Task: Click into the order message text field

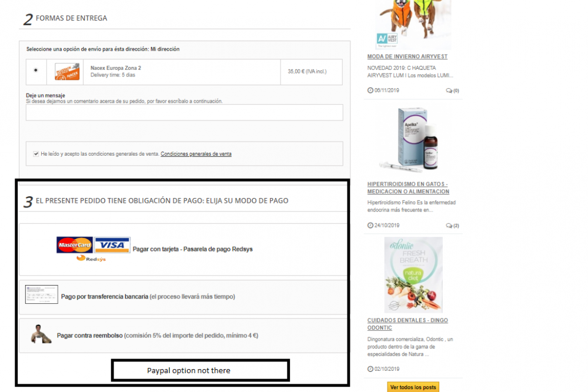Action: point(184,112)
